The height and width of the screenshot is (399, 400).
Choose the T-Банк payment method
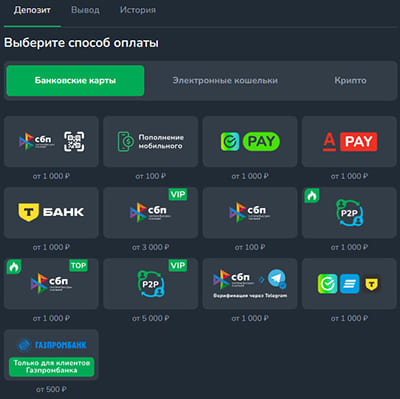coord(51,212)
